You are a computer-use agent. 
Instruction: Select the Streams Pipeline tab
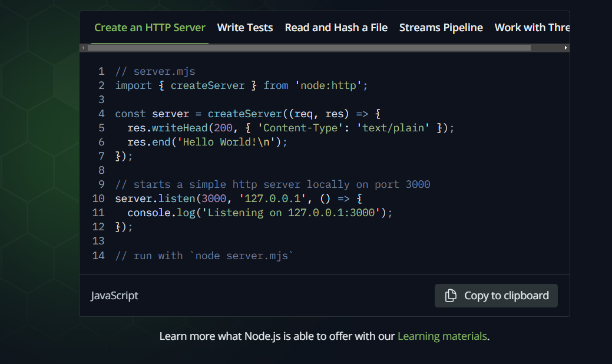click(x=441, y=27)
